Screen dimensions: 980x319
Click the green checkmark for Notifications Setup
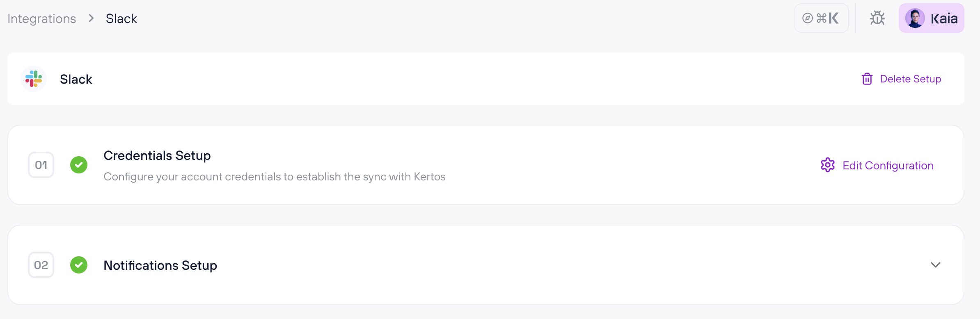click(x=79, y=265)
